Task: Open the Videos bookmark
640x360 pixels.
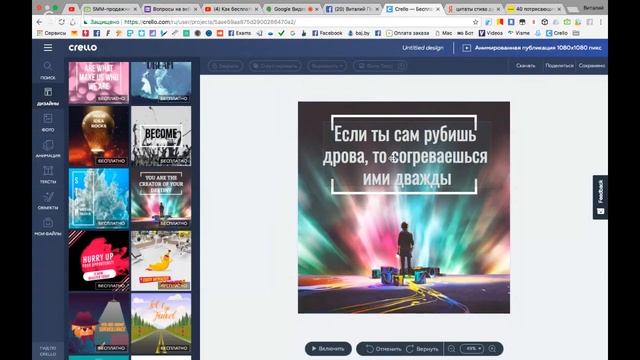Action: 491,33
